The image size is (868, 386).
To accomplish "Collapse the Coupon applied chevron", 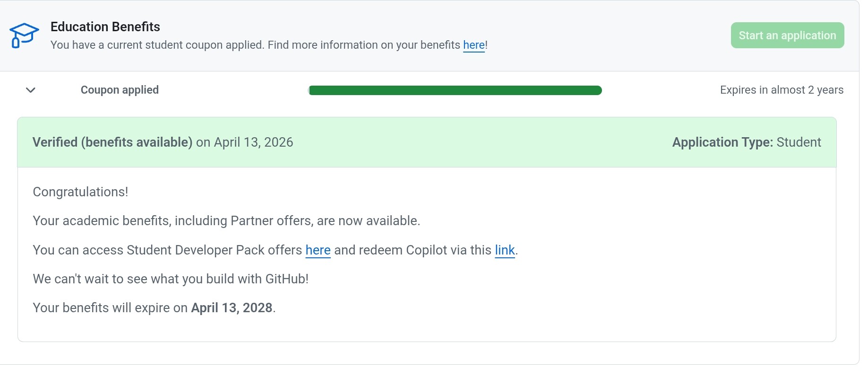I will point(31,90).
